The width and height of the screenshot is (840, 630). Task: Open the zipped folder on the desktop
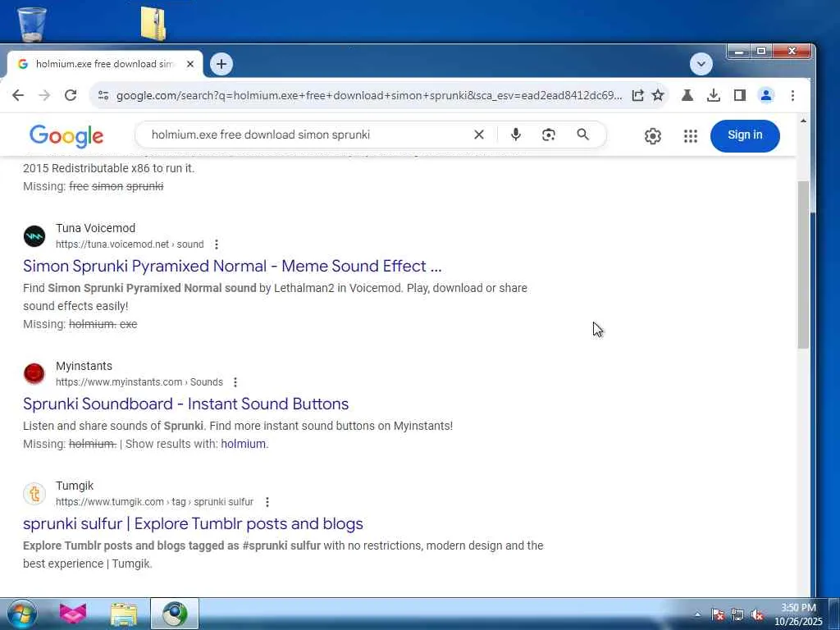pos(153,24)
